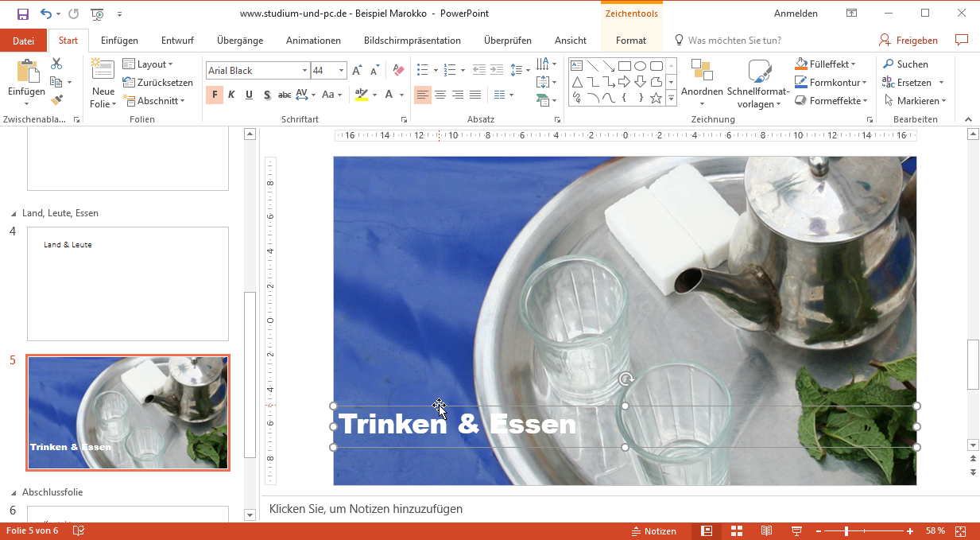
Task: Click the Zurücksetzen button
Action: (158, 83)
